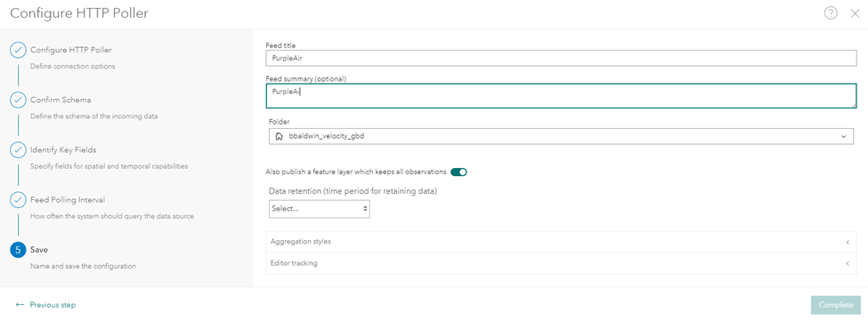Toggle the keep all observations feature layer switch
The image size is (868, 321).
tap(458, 172)
